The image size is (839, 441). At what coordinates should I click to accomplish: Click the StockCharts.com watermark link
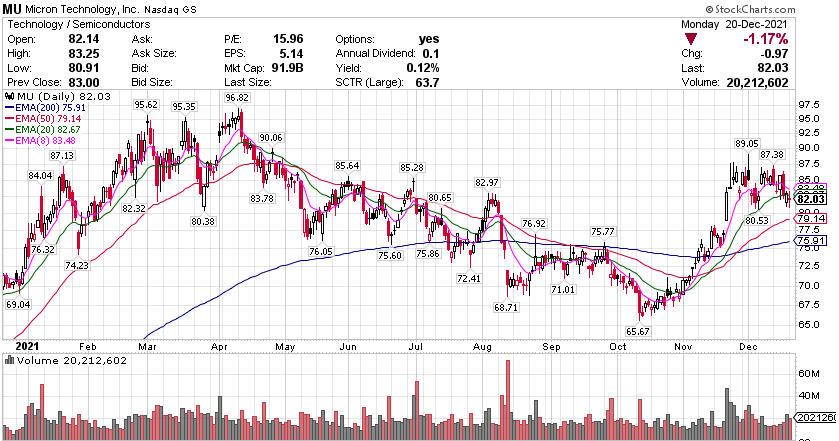(x=750, y=9)
